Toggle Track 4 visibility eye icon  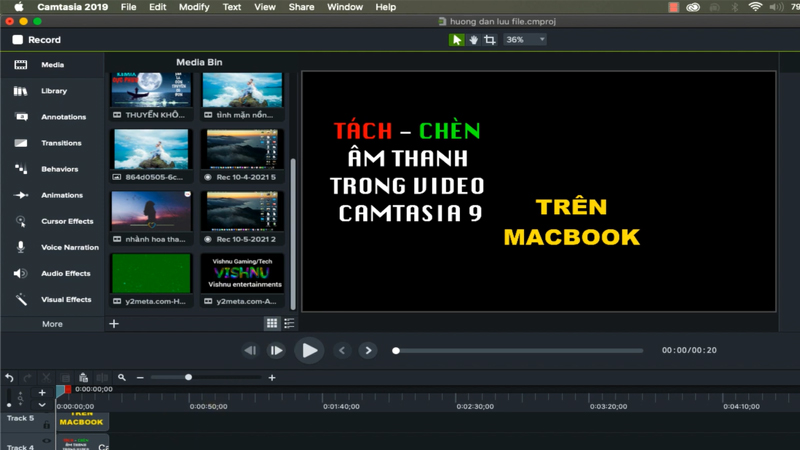[46, 441]
